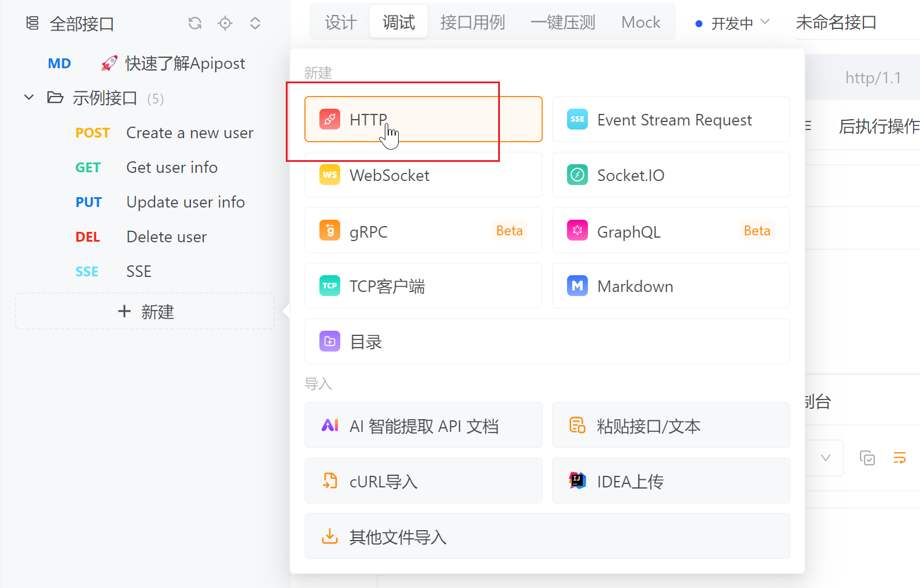The height and width of the screenshot is (588, 920).
Task: Click the yellow WebSocket WS icon
Action: point(330,175)
